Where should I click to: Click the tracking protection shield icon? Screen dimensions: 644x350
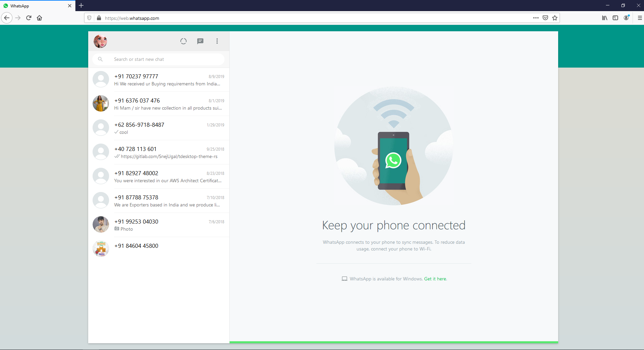coord(89,18)
